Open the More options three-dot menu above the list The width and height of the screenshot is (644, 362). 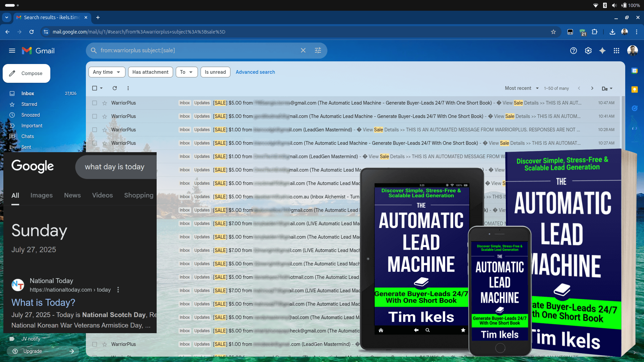128,88
